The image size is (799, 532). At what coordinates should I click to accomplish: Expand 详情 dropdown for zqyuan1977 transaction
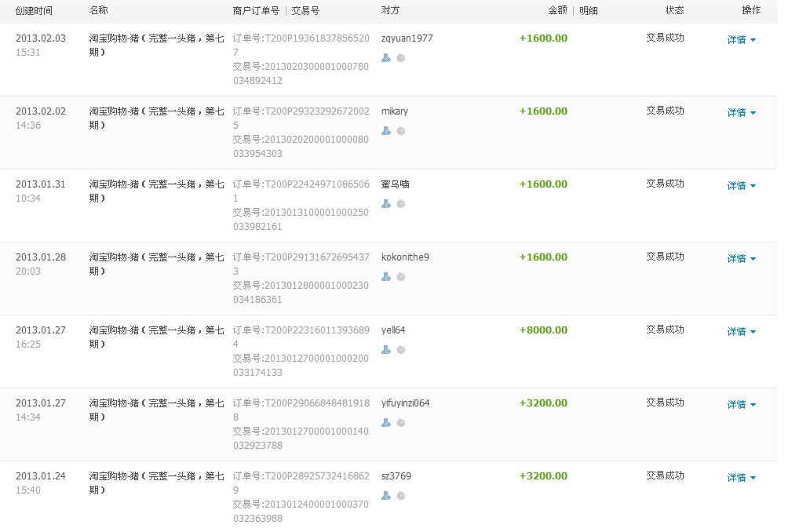741,40
